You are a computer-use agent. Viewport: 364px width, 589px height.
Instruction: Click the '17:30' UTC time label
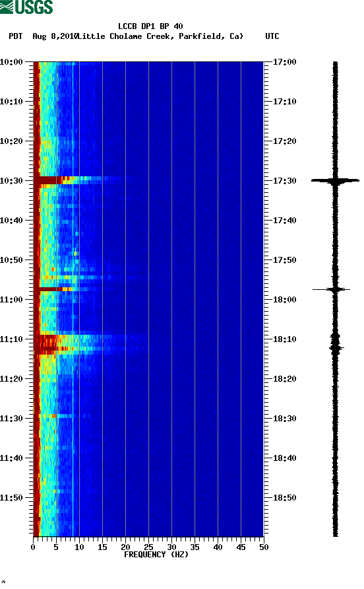point(284,181)
